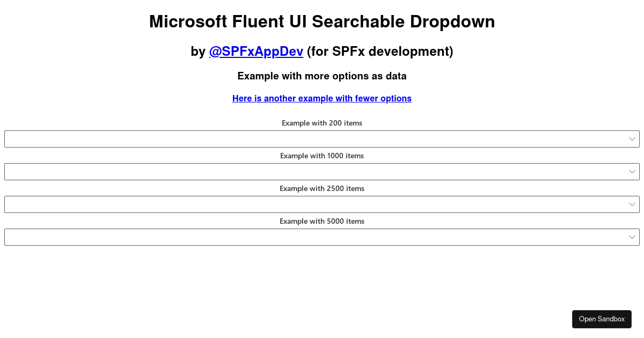Viewport: 644px width, 338px height.
Task: Expand the 2500 items dropdown chevron
Action: [x=632, y=204]
